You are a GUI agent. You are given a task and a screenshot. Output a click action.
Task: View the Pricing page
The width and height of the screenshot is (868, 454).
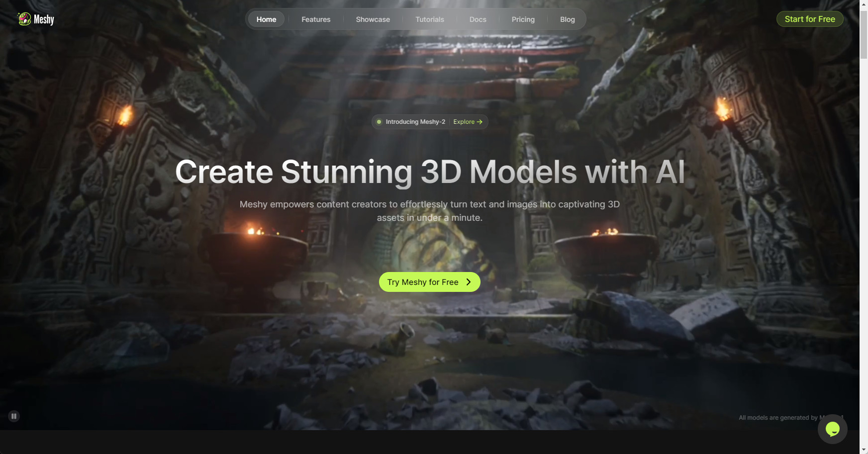(523, 19)
